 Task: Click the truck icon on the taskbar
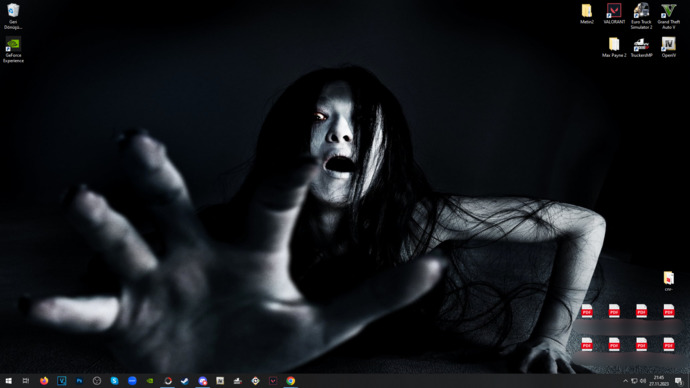pyautogui.click(x=238, y=381)
